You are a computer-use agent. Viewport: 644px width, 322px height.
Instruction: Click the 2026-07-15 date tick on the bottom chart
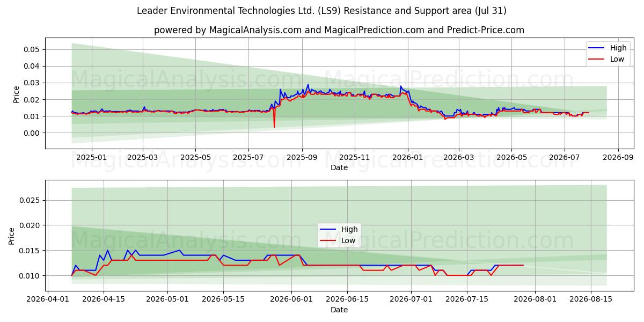coord(467,300)
